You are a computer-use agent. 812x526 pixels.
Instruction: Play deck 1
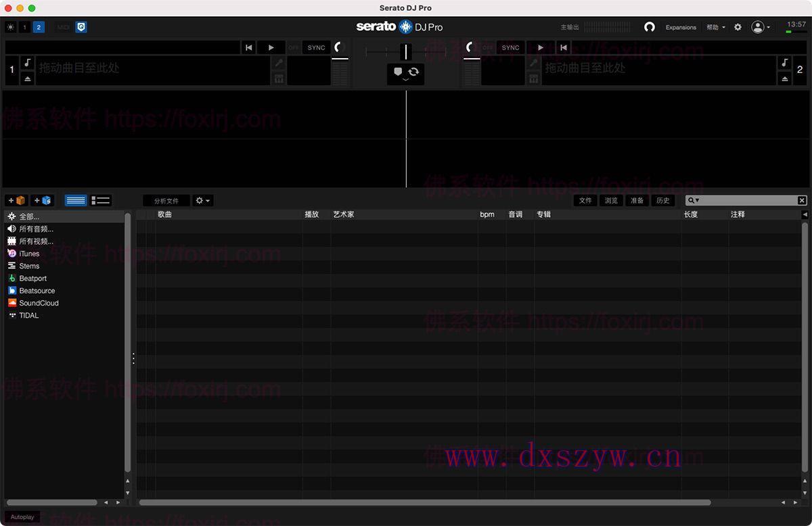(x=271, y=47)
